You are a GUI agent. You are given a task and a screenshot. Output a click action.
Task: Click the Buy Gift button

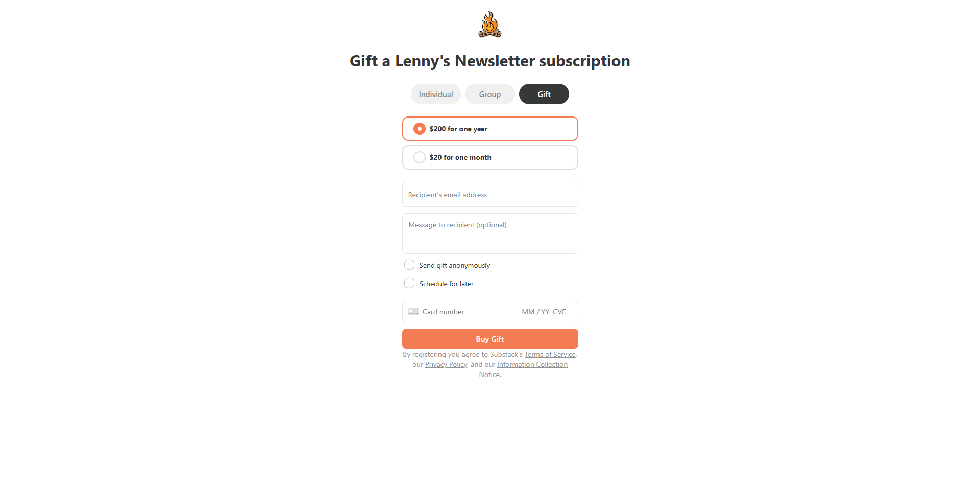pos(490,339)
